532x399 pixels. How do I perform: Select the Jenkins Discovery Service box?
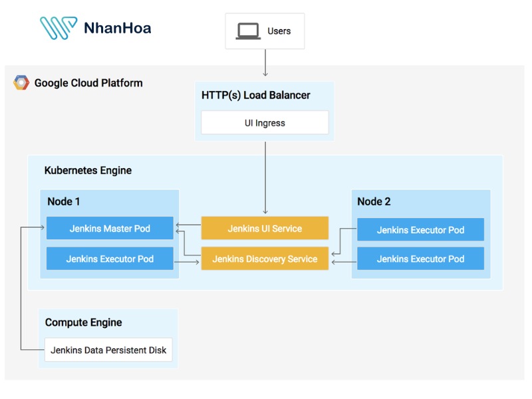coord(265,259)
